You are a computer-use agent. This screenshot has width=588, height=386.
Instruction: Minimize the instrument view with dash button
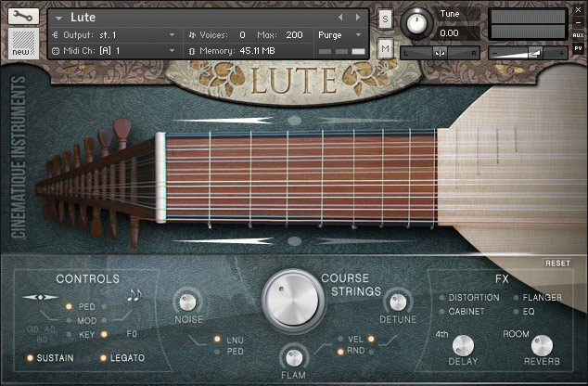pos(578,23)
